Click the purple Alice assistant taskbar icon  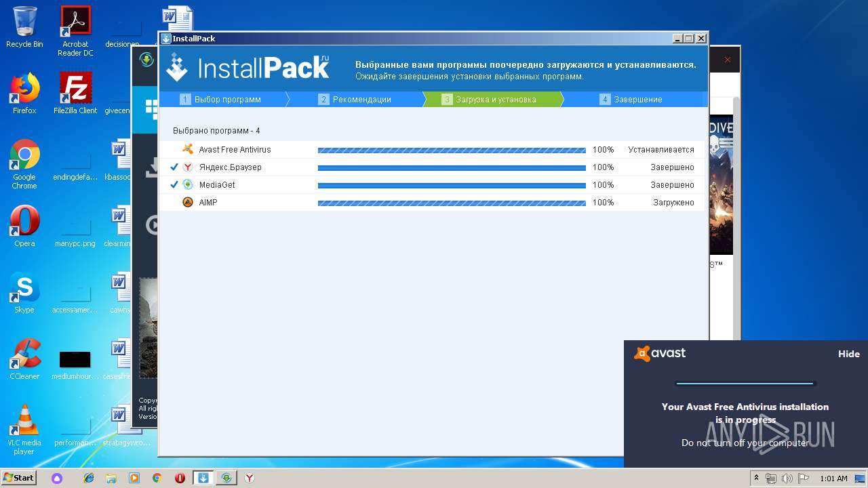click(58, 478)
